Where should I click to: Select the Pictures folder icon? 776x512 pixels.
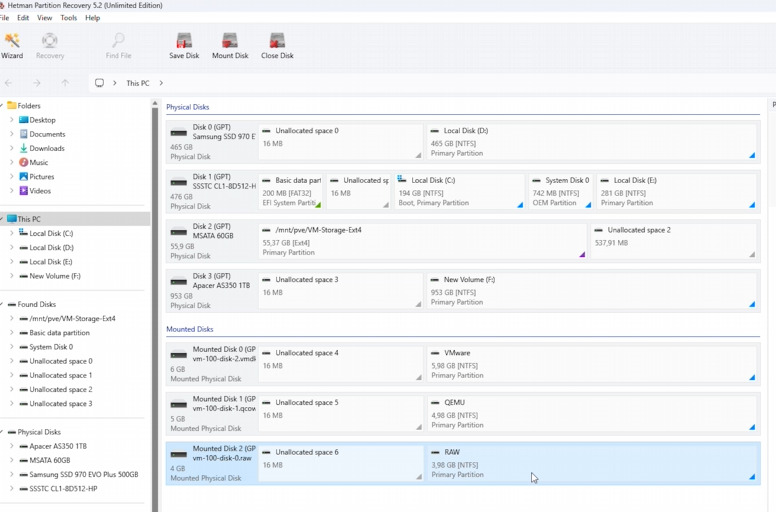tap(23, 177)
